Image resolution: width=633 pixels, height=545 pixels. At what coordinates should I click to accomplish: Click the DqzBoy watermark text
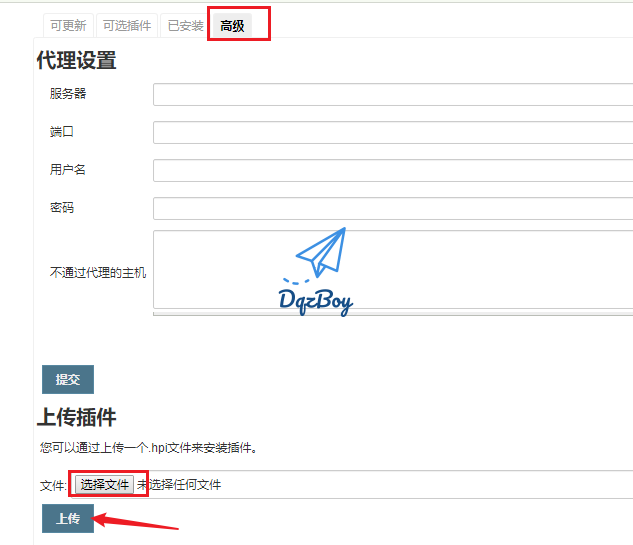tap(315, 300)
